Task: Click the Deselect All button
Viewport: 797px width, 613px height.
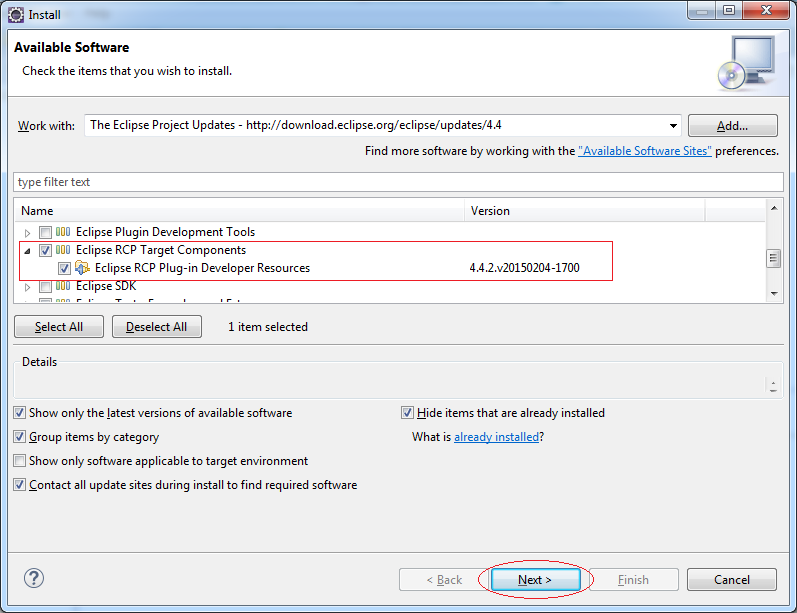Action: 157,327
